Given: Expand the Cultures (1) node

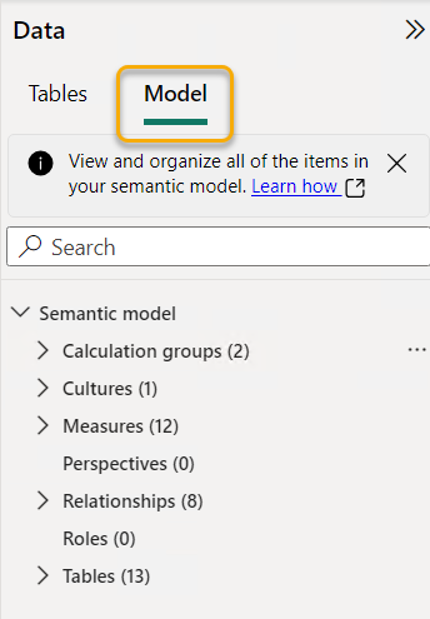Looking at the screenshot, I should pyautogui.click(x=43, y=388).
